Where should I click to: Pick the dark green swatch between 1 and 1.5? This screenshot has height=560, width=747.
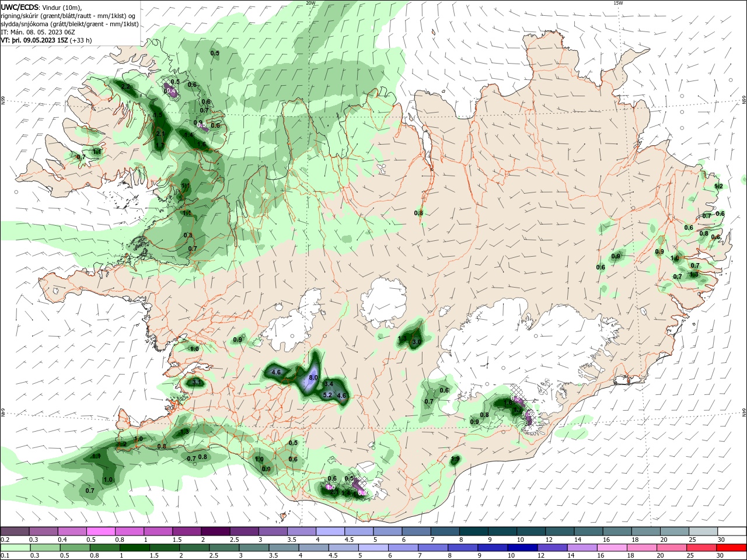coord(134,548)
